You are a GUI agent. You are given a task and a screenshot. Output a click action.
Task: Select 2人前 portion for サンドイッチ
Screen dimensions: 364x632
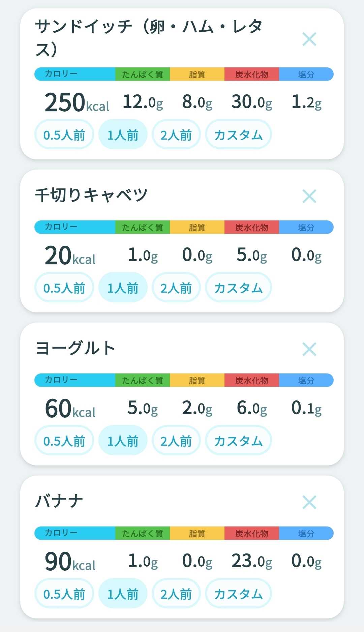tap(176, 134)
